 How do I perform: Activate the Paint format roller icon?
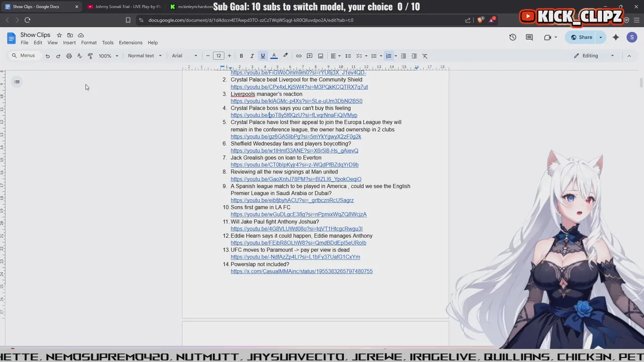(x=90, y=56)
